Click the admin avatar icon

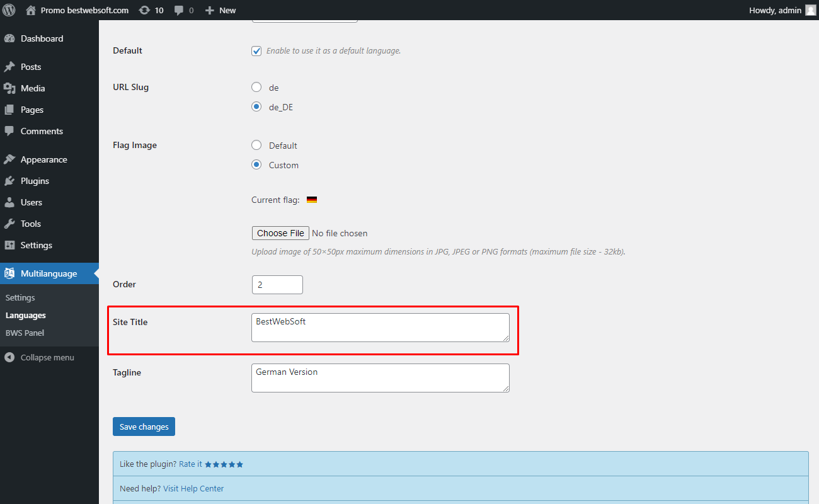(x=810, y=10)
